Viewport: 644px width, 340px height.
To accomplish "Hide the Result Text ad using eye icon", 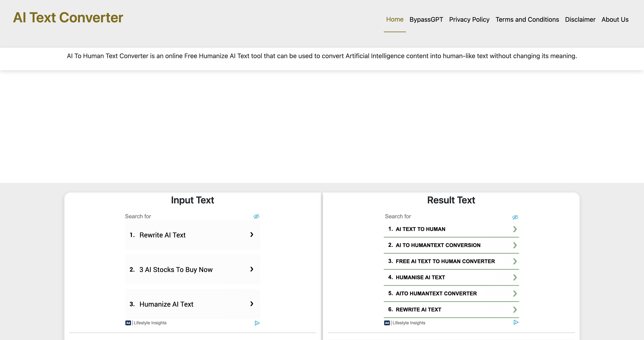I will 515,217.
